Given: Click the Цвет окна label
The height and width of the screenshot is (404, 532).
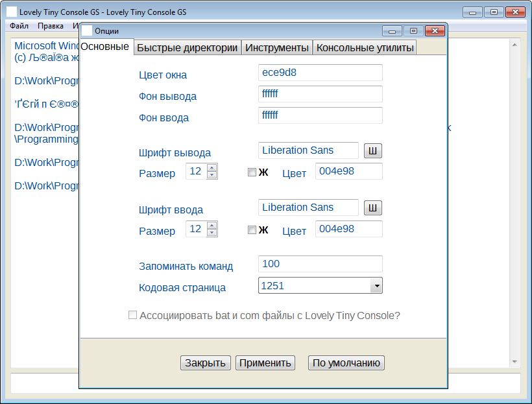Looking at the screenshot, I should (x=163, y=75).
